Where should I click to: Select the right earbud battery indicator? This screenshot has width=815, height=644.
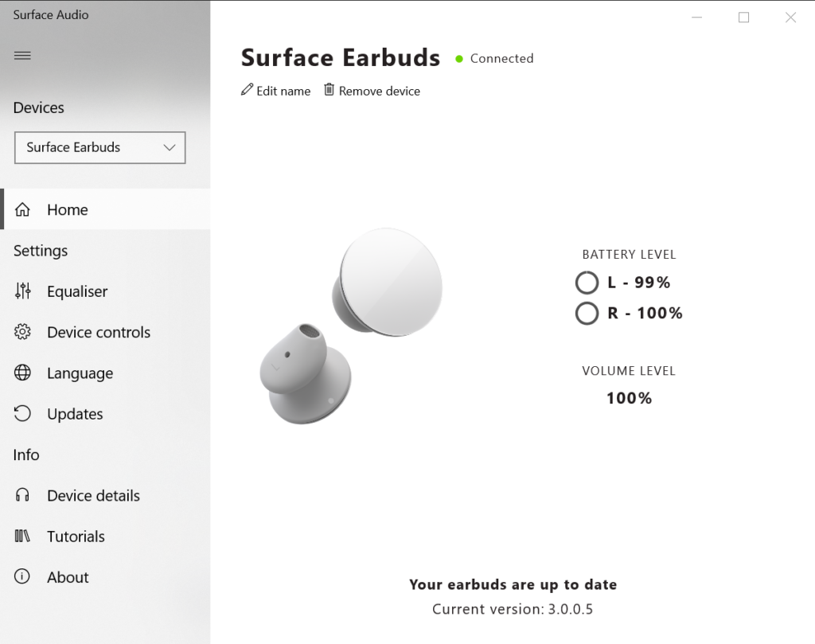(x=587, y=313)
